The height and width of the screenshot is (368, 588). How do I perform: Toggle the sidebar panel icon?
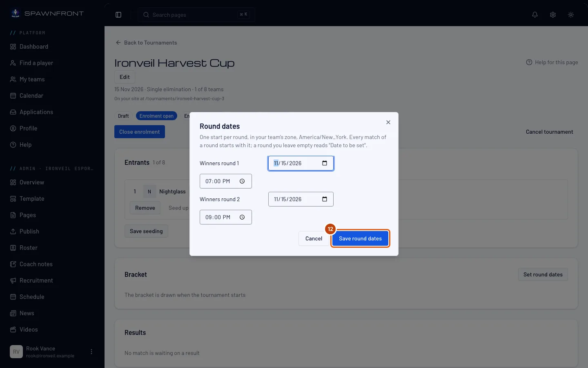click(118, 15)
